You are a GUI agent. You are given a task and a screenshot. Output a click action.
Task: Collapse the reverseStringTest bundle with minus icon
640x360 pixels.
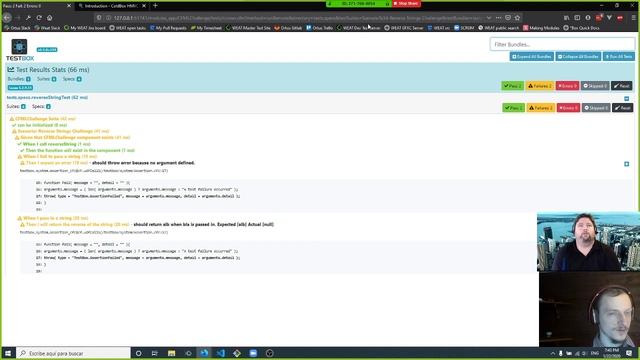[x=627, y=99]
